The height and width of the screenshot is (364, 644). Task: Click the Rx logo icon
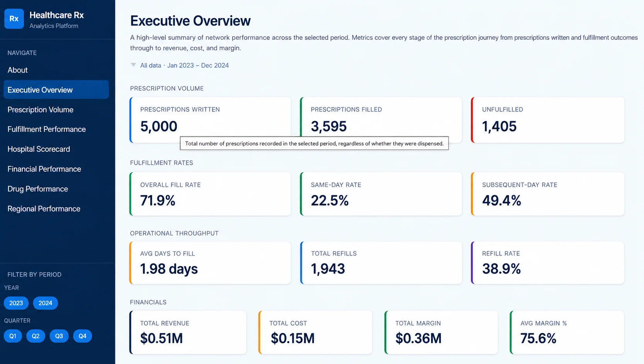[x=14, y=19]
